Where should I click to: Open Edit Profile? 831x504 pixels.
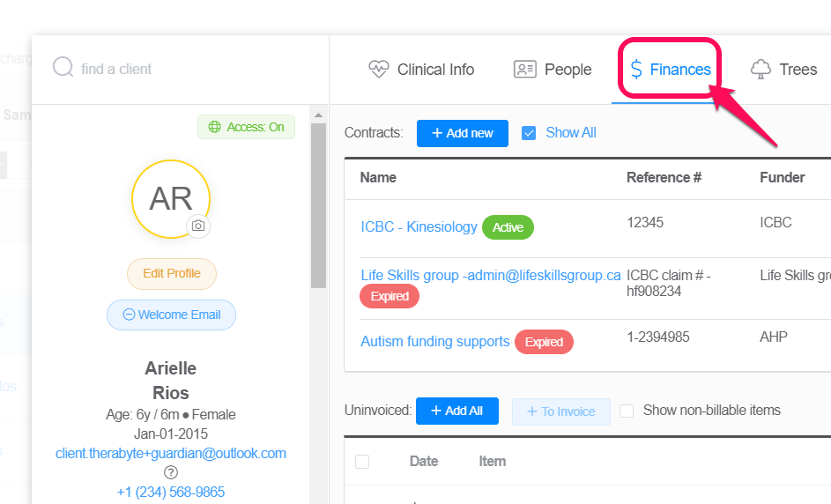click(172, 273)
